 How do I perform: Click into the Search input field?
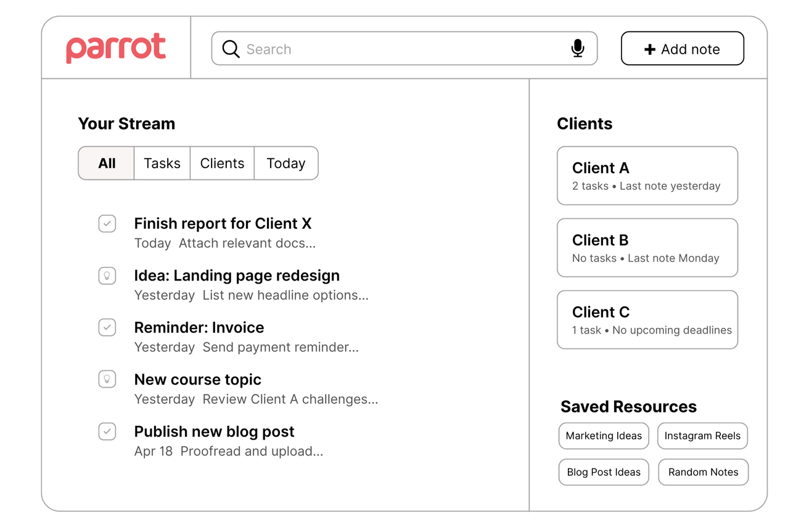coord(401,49)
